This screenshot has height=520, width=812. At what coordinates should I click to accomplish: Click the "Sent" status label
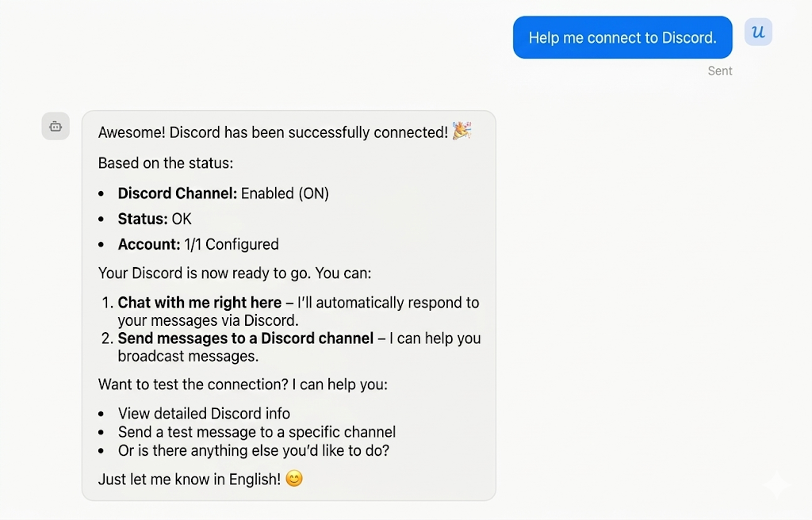[x=720, y=71]
